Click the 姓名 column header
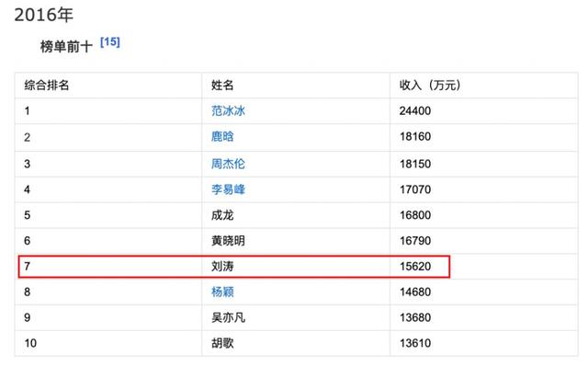Image resolution: width=588 pixels, height=366 pixels. point(222,86)
